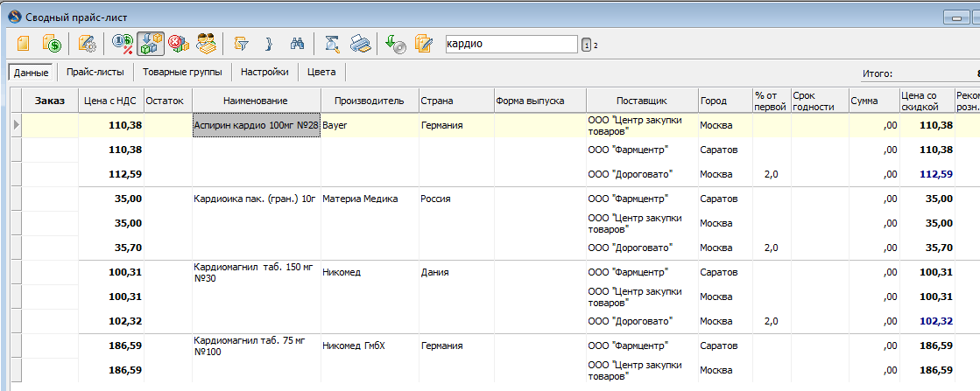Click the sigma with magnifier icon
Screen dimensions: 980x391
click(333, 44)
